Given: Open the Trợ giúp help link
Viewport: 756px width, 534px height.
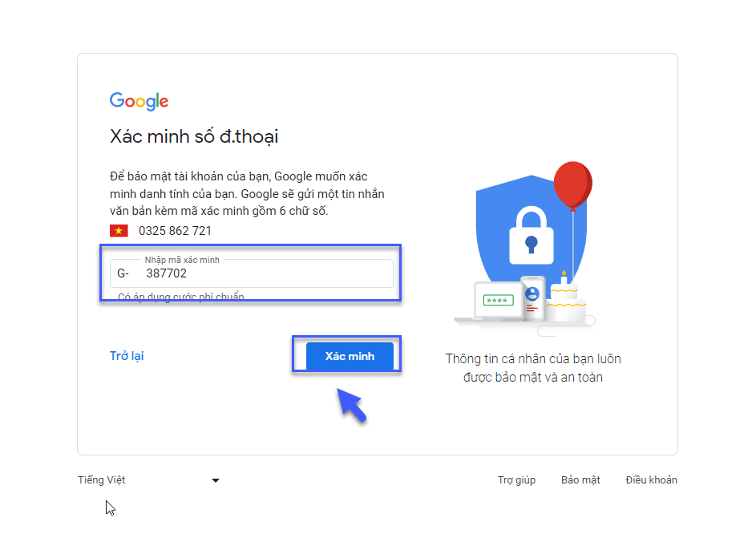Looking at the screenshot, I should [516, 480].
